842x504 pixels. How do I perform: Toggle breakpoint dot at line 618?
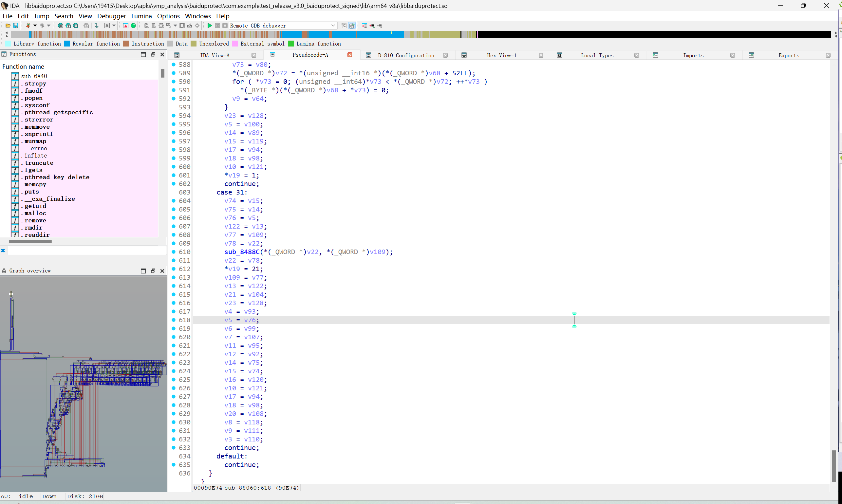click(174, 320)
